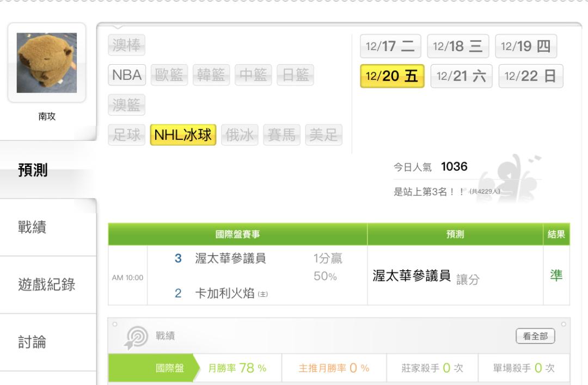Screen dimensions: 588x385
Task: Select the NHL冰球 sport filter
Action: click(x=183, y=135)
